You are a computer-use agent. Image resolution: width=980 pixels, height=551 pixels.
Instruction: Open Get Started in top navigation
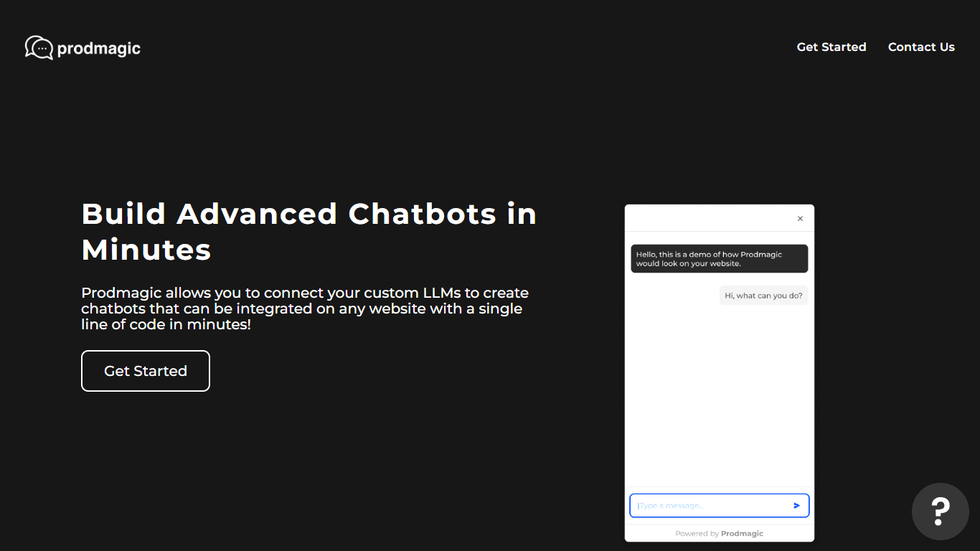pos(831,47)
